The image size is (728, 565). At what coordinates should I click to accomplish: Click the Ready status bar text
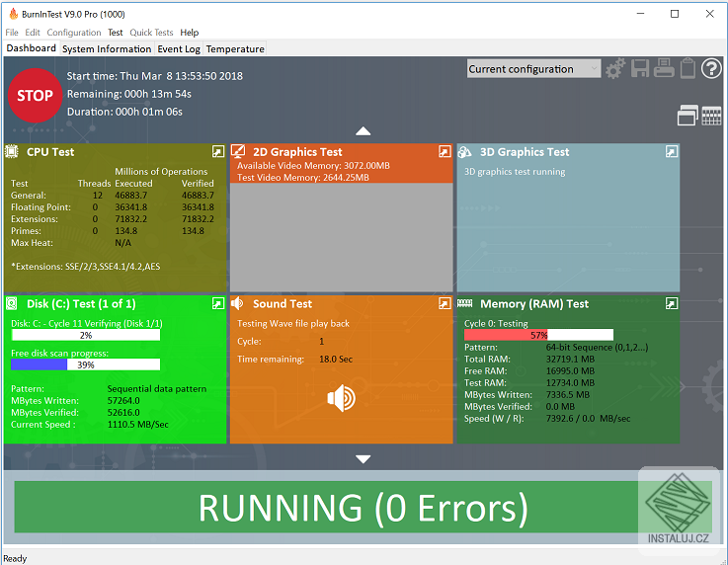(15, 558)
